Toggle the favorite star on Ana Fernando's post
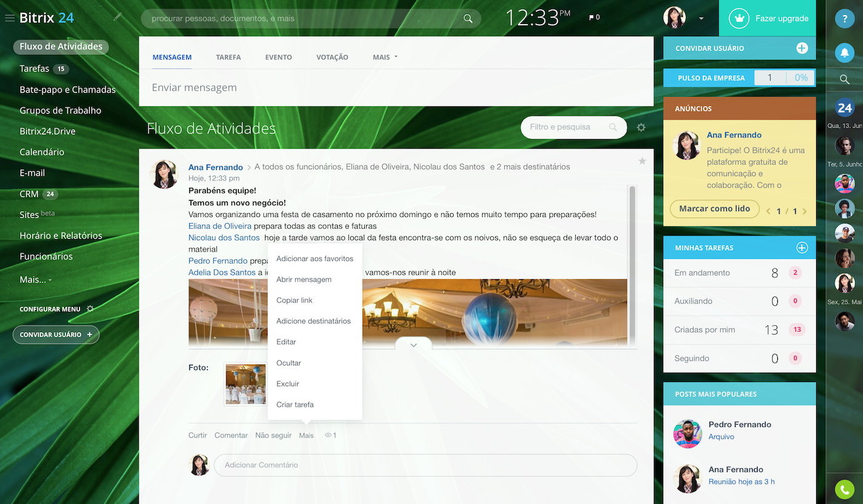863x504 pixels. pyautogui.click(x=642, y=161)
